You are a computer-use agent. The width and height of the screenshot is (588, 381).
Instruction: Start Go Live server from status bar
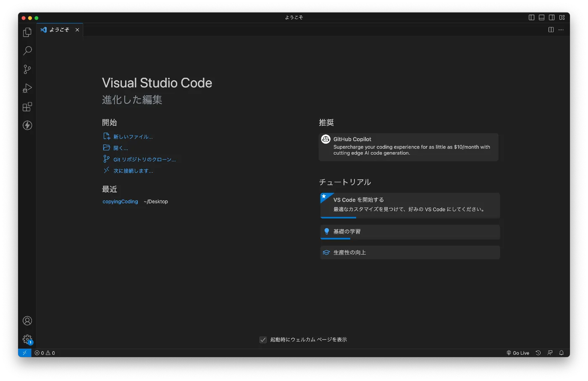(518, 353)
